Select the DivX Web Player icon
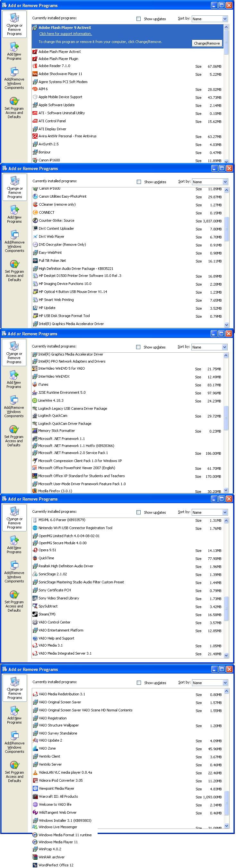Image resolution: width=236 pixels, height=868 pixels. coord(35,237)
